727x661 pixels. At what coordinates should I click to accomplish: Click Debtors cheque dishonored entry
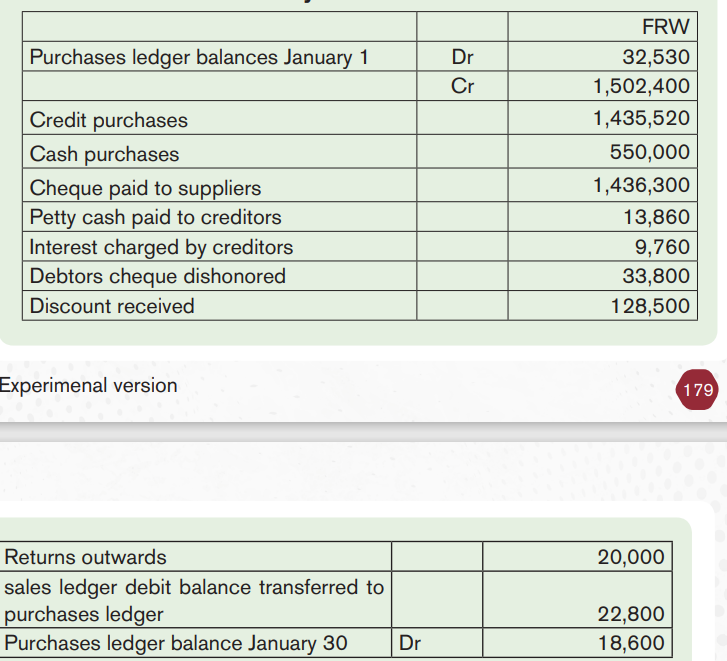click(158, 276)
